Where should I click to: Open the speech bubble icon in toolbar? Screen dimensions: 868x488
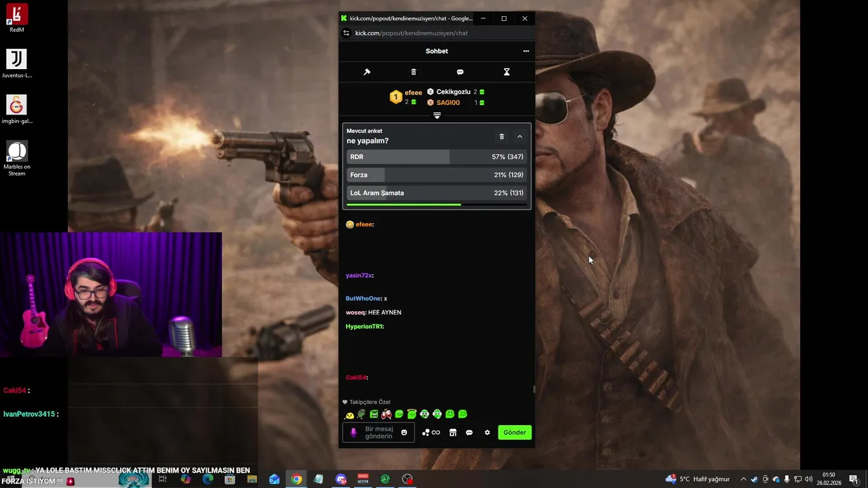point(460,72)
